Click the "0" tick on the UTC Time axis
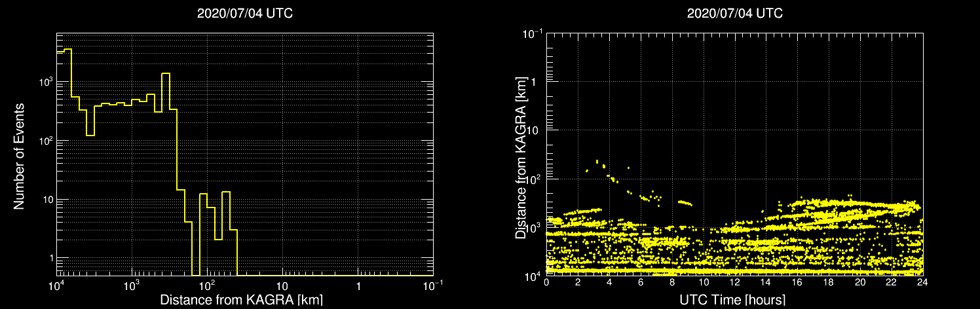Screen dimensions: 980x309 pos(546,282)
